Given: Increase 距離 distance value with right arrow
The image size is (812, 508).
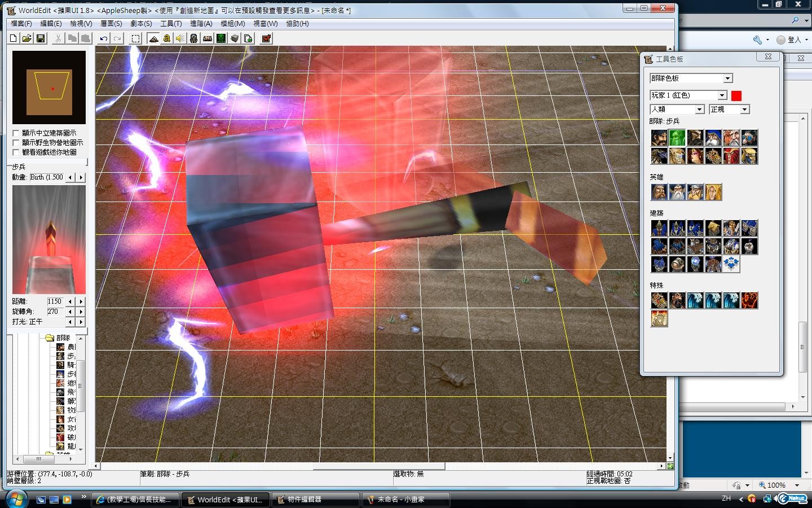Looking at the screenshot, I should pos(81,301).
